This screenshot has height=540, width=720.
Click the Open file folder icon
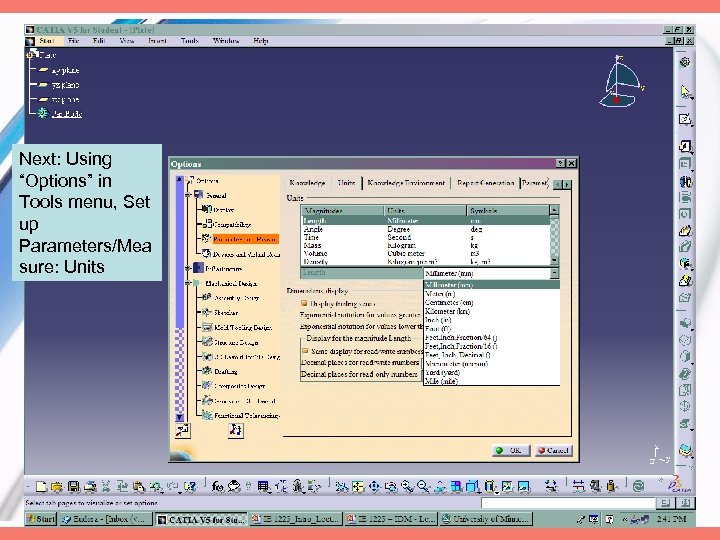tap(57, 486)
